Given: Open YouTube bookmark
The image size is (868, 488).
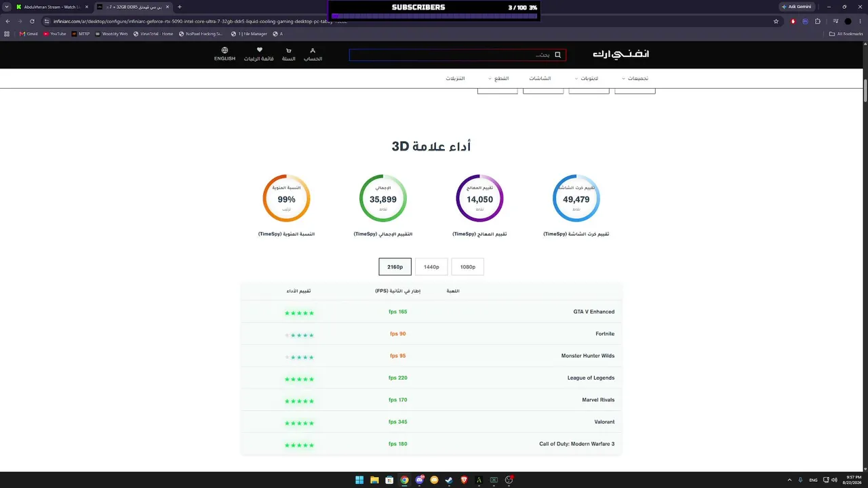Looking at the screenshot, I should pyautogui.click(x=54, y=33).
